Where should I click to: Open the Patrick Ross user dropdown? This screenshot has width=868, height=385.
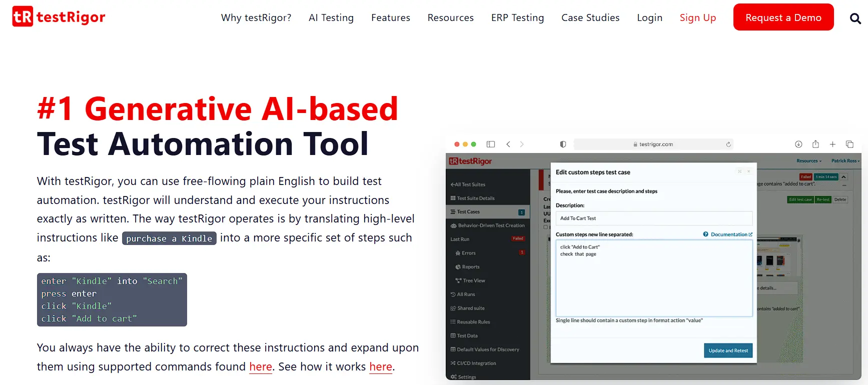(x=845, y=161)
